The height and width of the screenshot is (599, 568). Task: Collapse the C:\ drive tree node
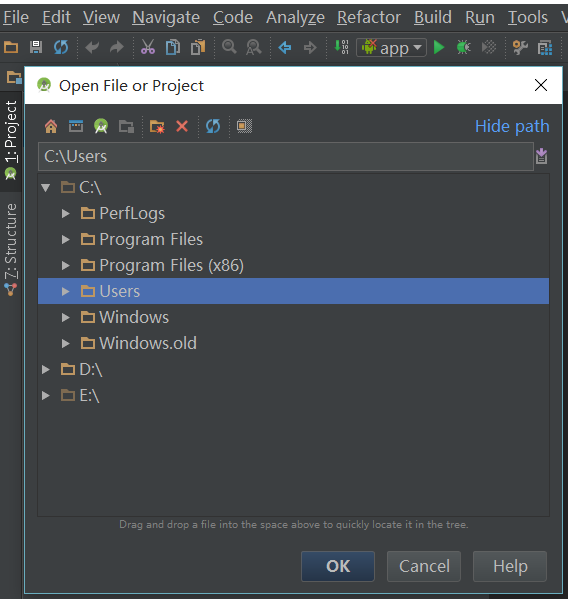[x=46, y=188]
